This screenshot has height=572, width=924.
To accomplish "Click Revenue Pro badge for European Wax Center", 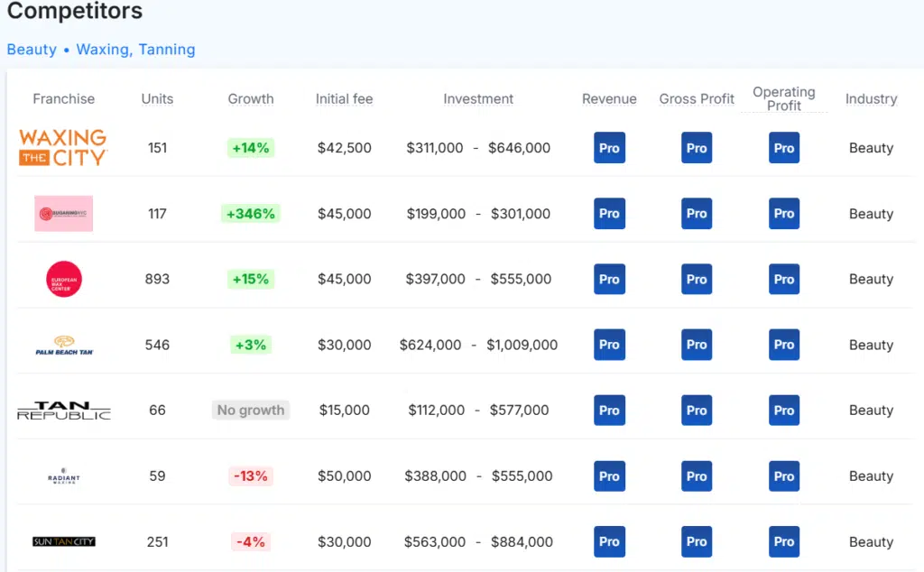I will pyautogui.click(x=609, y=279).
